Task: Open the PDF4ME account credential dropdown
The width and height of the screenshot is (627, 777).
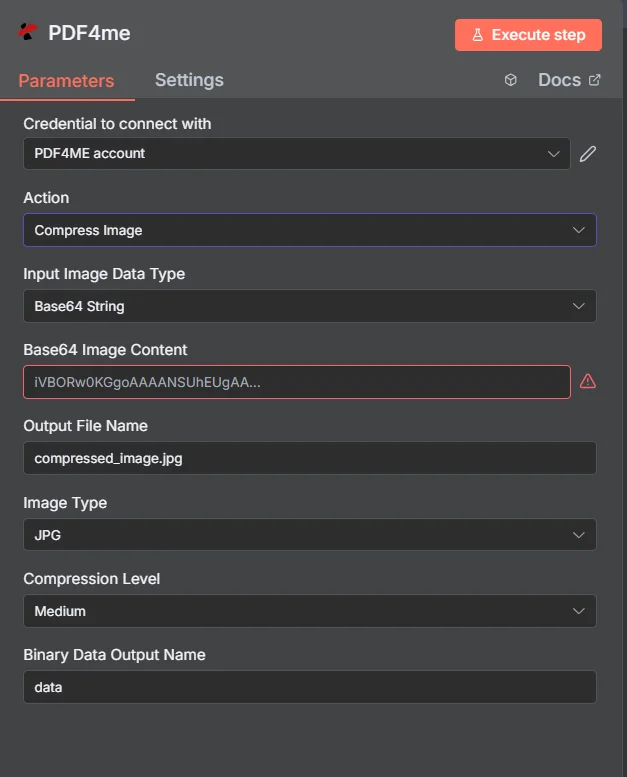Action: (297, 154)
